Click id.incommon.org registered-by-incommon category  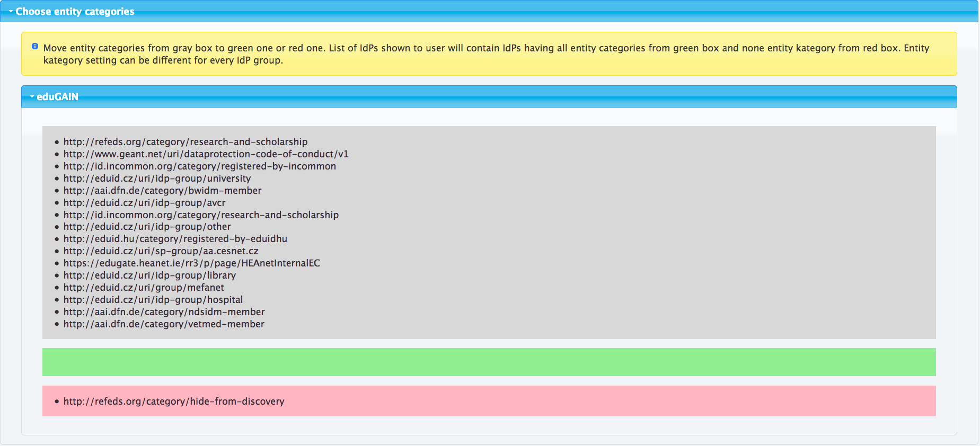(x=199, y=166)
